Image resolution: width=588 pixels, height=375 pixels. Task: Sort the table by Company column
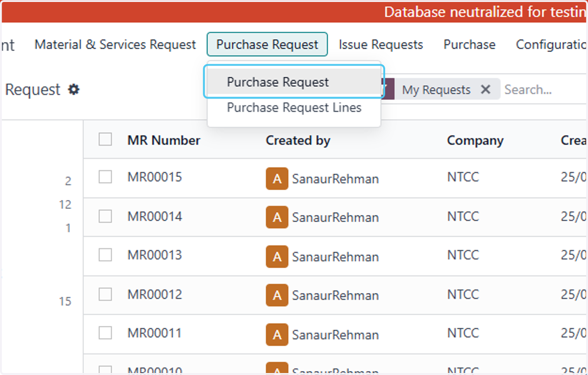[475, 141]
